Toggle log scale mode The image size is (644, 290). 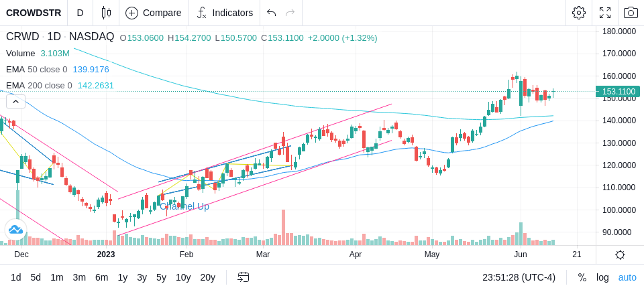(602, 278)
